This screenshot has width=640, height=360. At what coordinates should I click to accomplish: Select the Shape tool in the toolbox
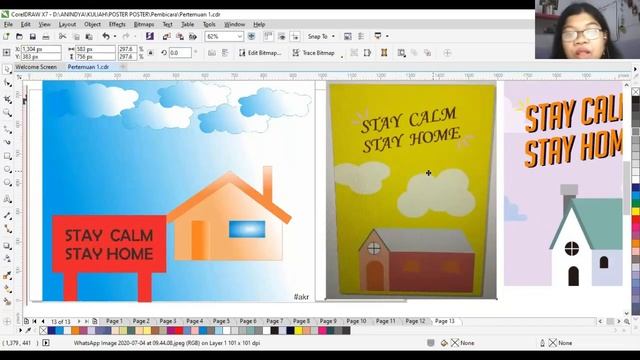pos(7,83)
